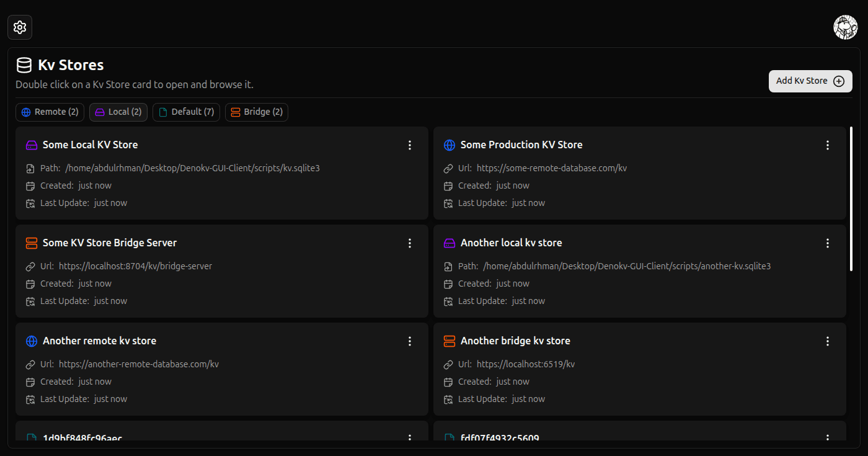Click the link icon in Some Production KV Store
Screen dimensions: 868x456
click(x=448, y=168)
